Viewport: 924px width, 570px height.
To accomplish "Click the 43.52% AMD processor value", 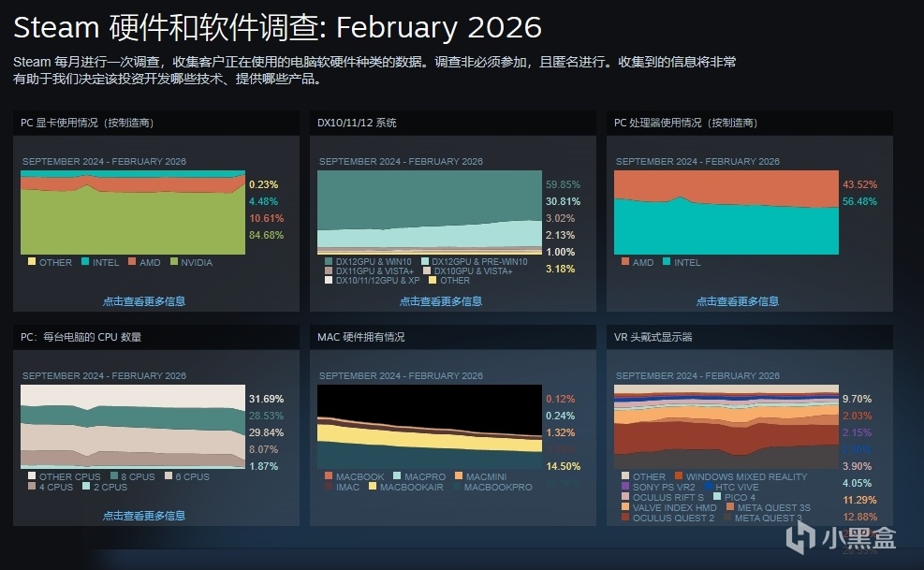I will point(859,184).
